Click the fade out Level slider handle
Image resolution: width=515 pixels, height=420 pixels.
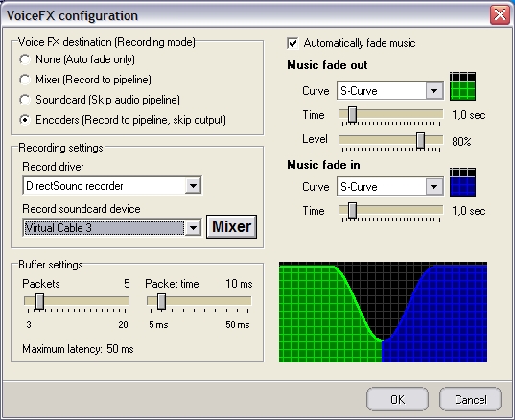click(420, 141)
